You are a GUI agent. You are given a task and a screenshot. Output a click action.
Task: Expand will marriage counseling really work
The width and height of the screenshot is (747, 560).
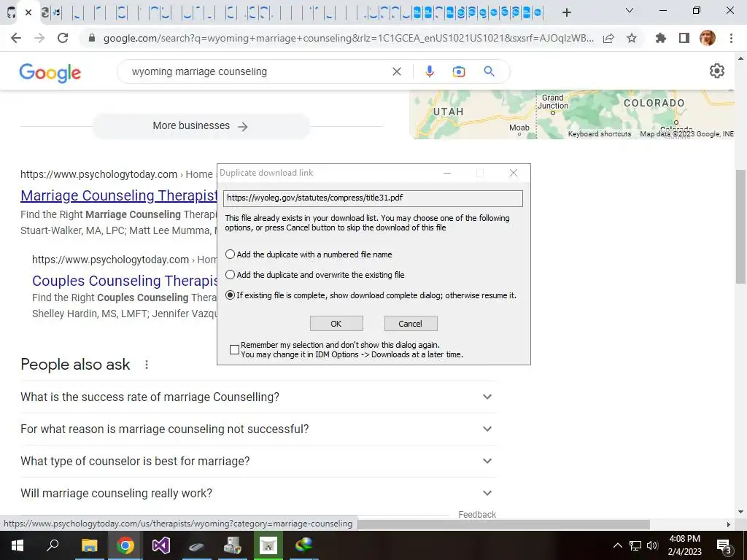(x=259, y=493)
